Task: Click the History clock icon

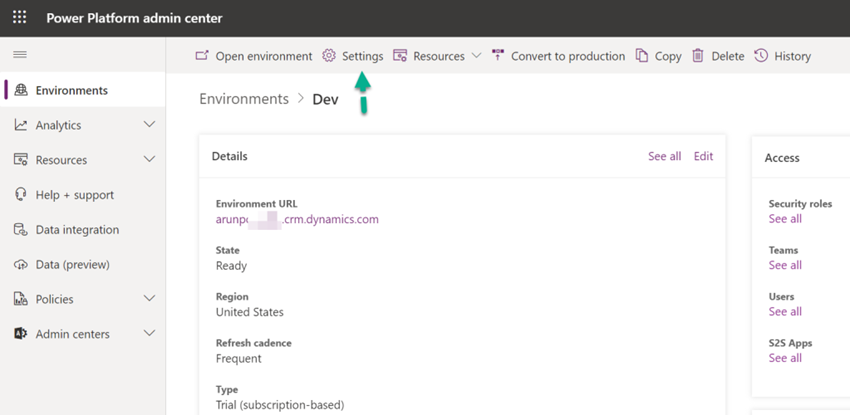Action: pyautogui.click(x=761, y=56)
